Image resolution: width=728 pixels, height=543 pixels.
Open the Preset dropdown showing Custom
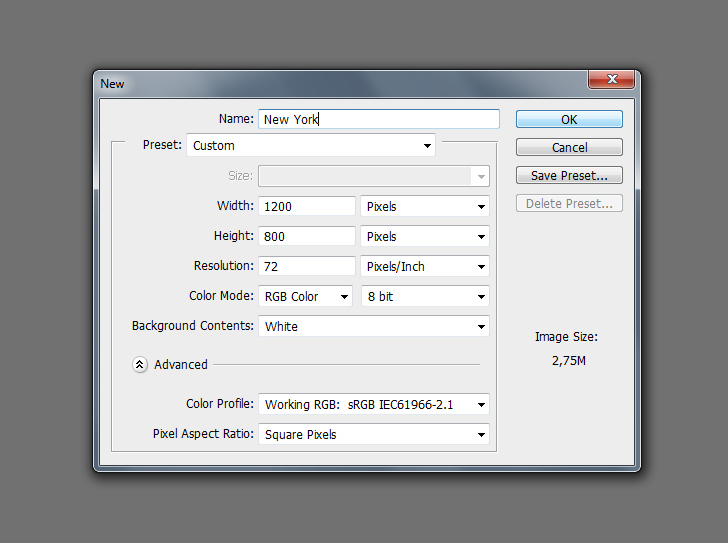click(311, 146)
